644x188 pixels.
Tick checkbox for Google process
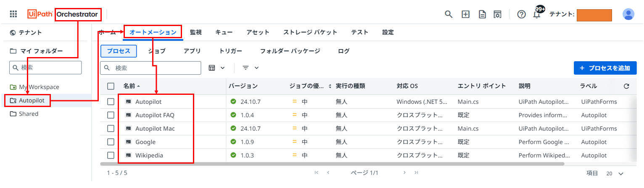(111, 142)
